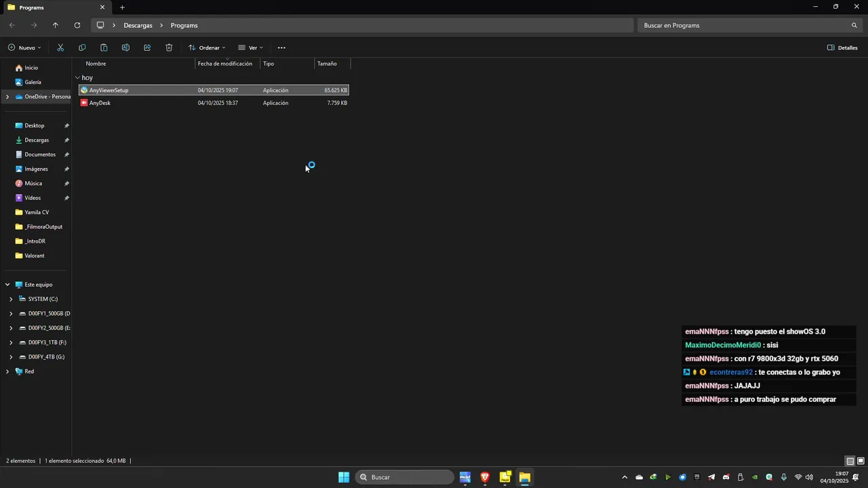Click the Paste clipboard icon
This screenshot has height=488, width=868.
pyautogui.click(x=104, y=47)
